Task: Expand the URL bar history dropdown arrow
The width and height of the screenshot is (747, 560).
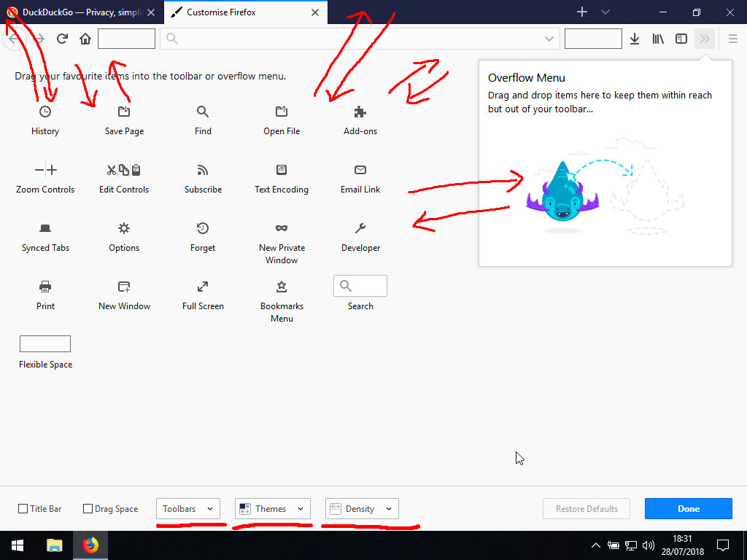Action: pos(549,39)
